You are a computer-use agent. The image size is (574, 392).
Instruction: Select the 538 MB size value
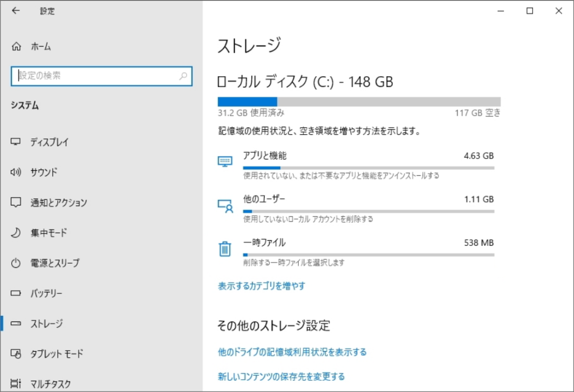(x=479, y=243)
